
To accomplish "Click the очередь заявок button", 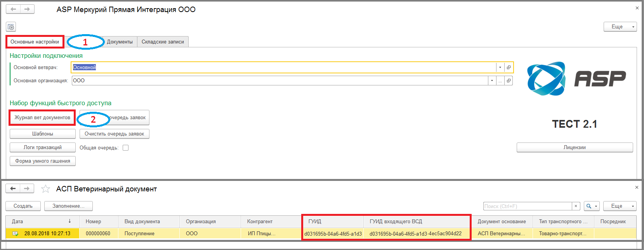I will point(115,117).
